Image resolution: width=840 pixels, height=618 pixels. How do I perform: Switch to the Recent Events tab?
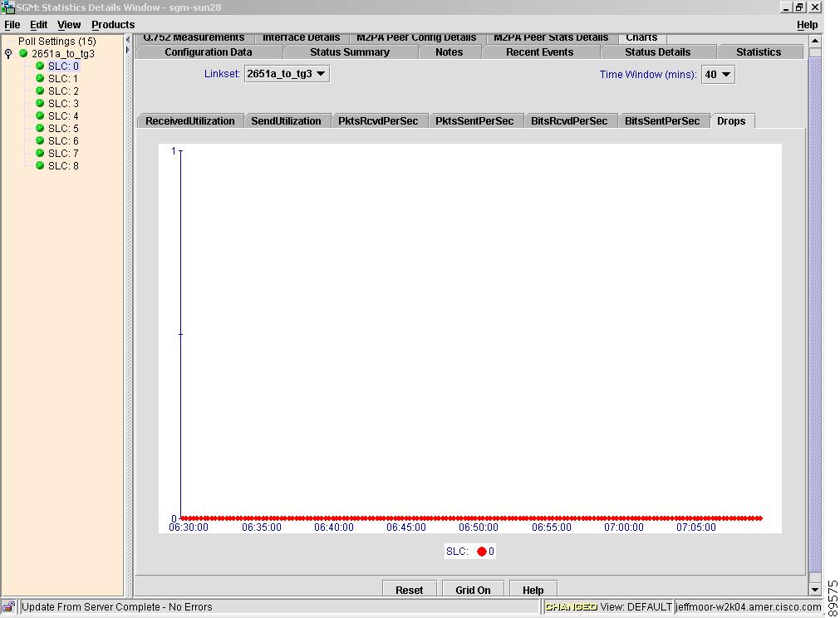[539, 52]
